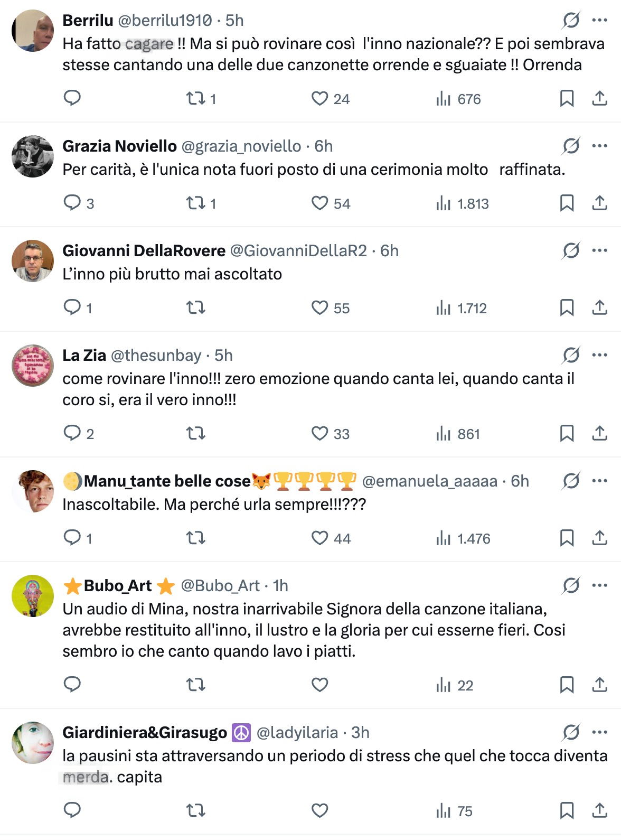621x840 pixels.
Task: Open Grok icon on Bubo_Art's tweet
Action: pyautogui.click(x=571, y=585)
